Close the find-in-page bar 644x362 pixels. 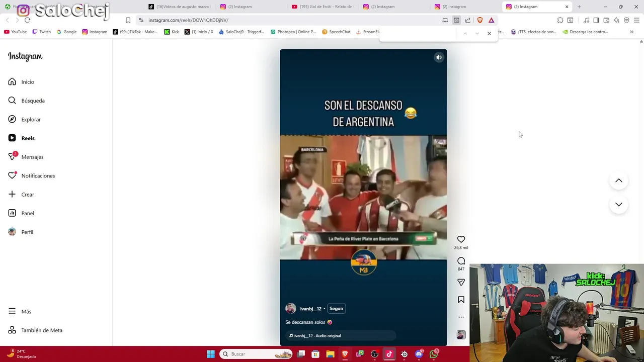(x=489, y=34)
